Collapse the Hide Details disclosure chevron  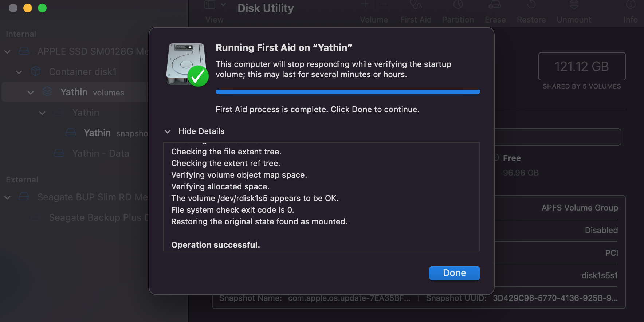pyautogui.click(x=168, y=131)
